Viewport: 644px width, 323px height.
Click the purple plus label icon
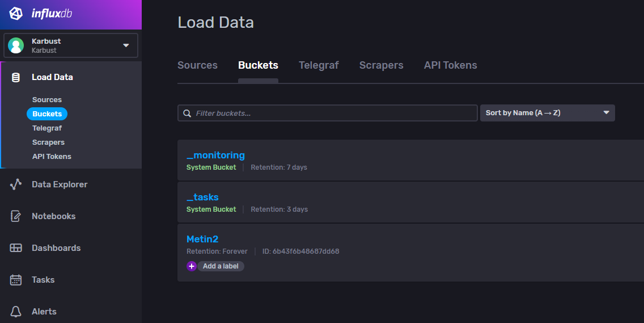click(x=192, y=266)
